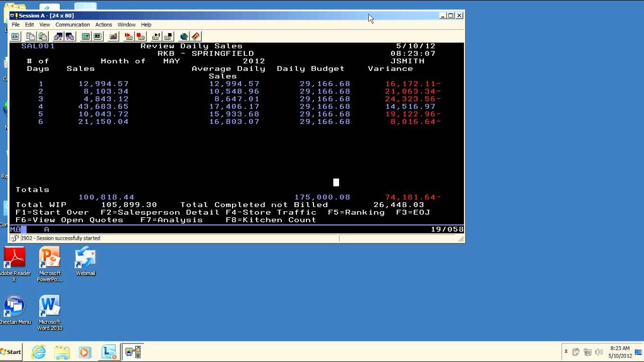The height and width of the screenshot is (362, 644).
Task: Click the volume speaker tray icon
Action: pyautogui.click(x=599, y=352)
